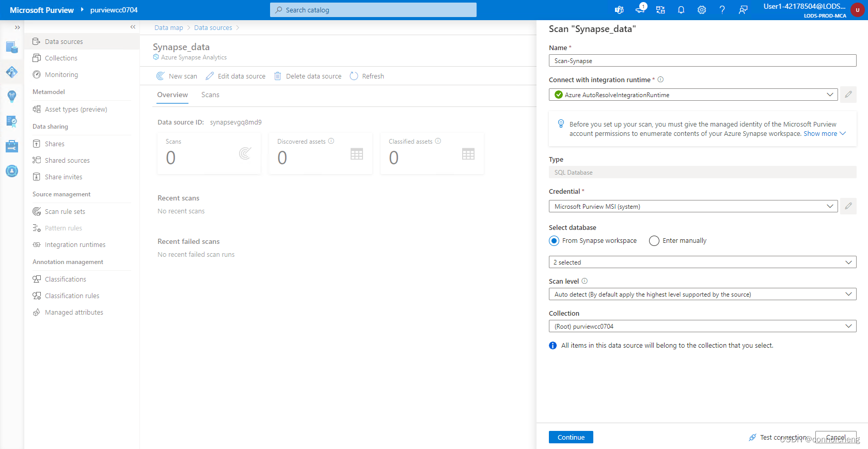The image size is (868, 449).
Task: Expand the Show more link
Action: pyautogui.click(x=825, y=133)
